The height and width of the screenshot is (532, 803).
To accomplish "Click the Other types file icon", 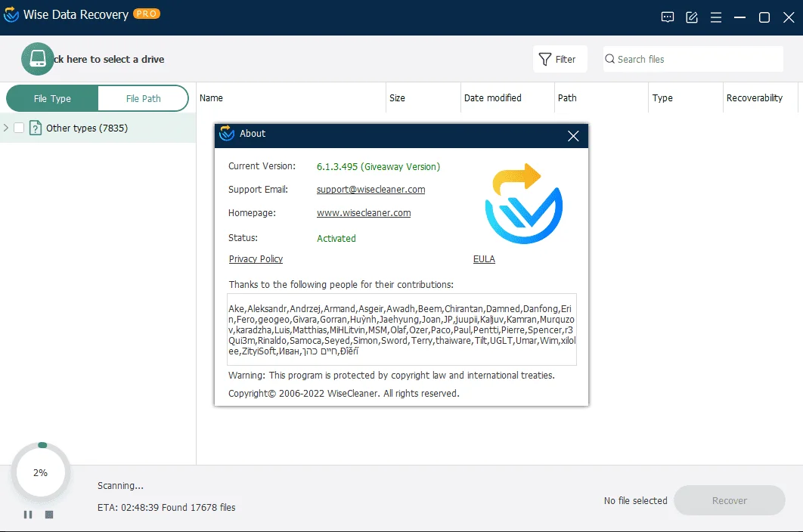I will point(36,128).
